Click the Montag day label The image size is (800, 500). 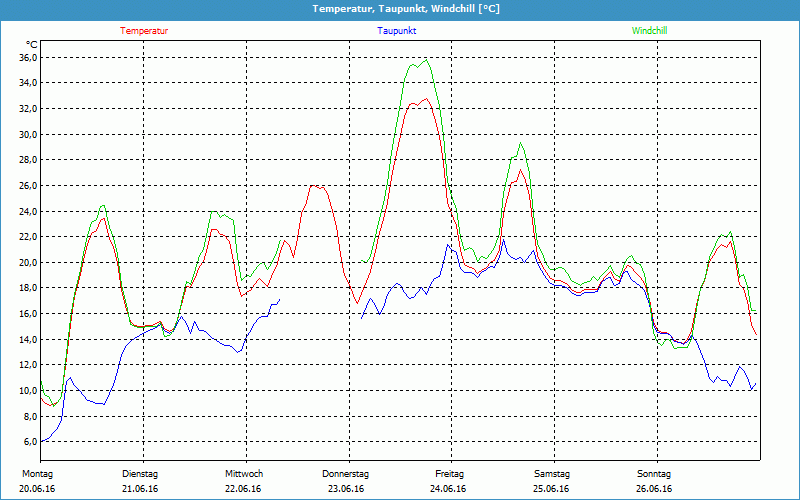pos(37,474)
